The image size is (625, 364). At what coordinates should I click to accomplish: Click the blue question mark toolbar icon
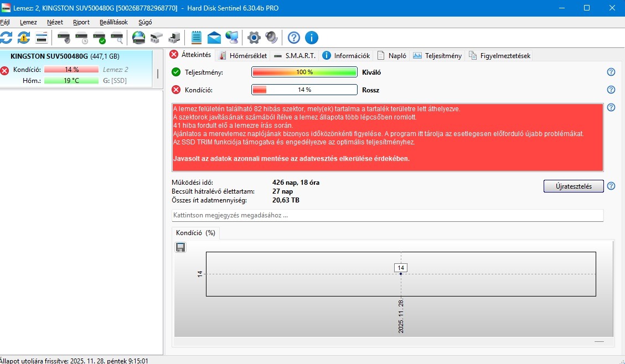click(x=294, y=38)
